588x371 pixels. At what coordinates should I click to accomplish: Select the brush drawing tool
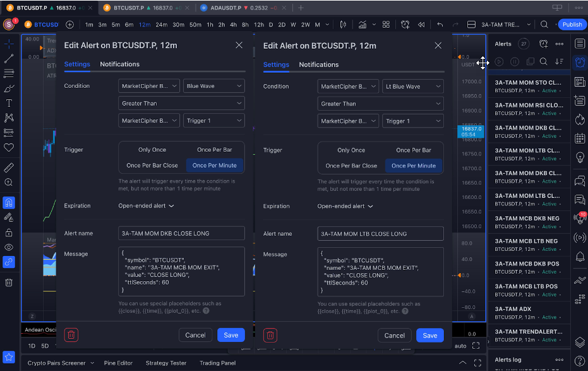point(9,88)
